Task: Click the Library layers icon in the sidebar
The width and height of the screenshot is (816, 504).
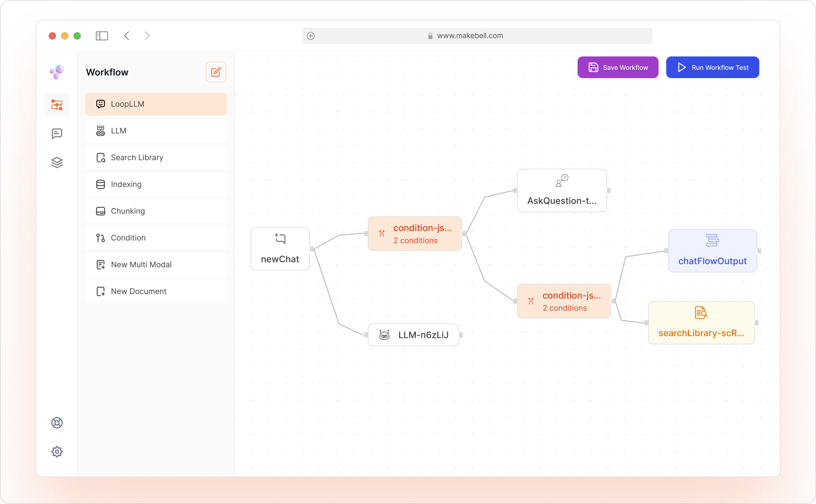Action: [x=57, y=163]
